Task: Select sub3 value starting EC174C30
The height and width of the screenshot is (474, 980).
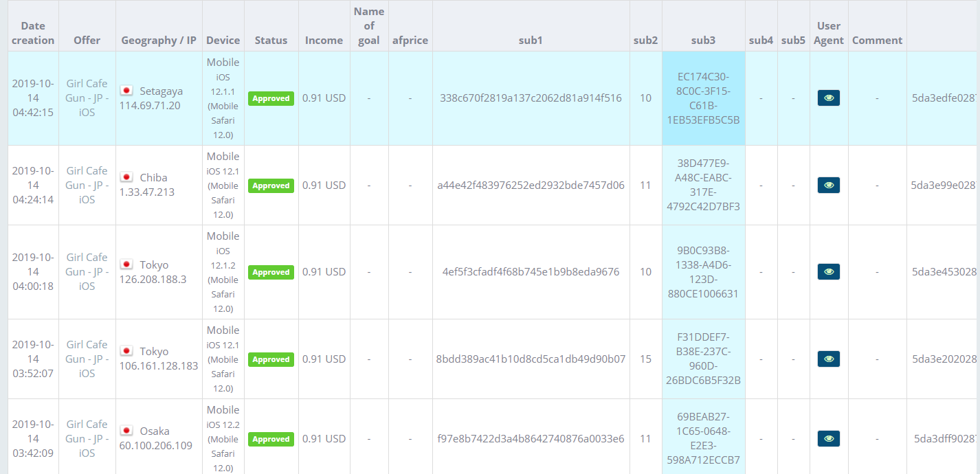Action: coord(703,98)
